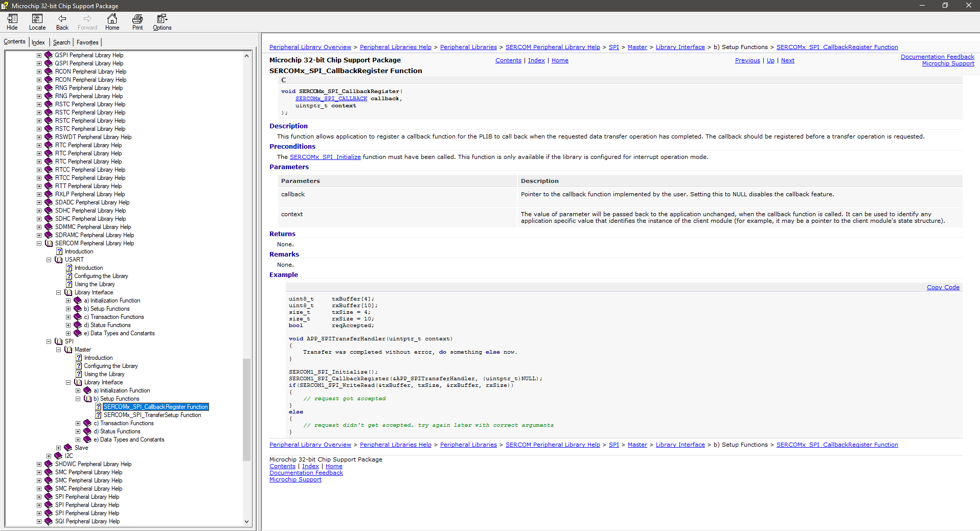980x531 pixels.
Task: Open the Documentation Feedback link at top right
Action: tap(937, 57)
